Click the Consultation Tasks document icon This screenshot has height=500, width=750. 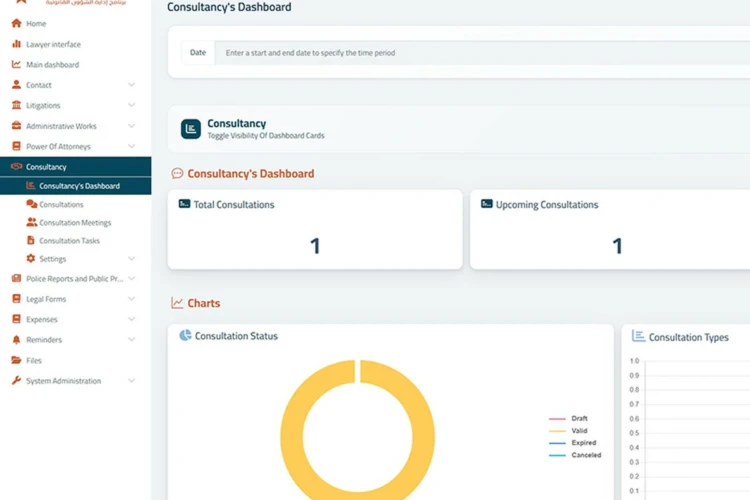point(31,240)
